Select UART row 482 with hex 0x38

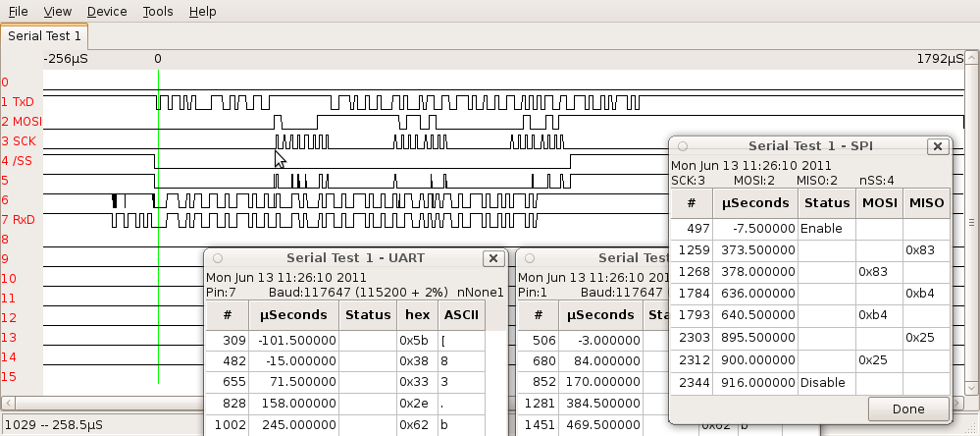pyautogui.click(x=345, y=361)
